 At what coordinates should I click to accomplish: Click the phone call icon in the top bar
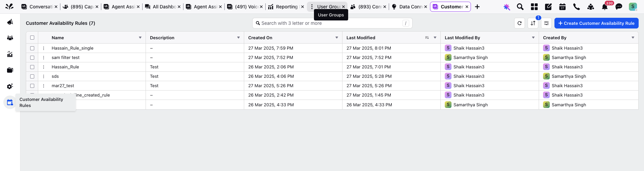point(577,7)
